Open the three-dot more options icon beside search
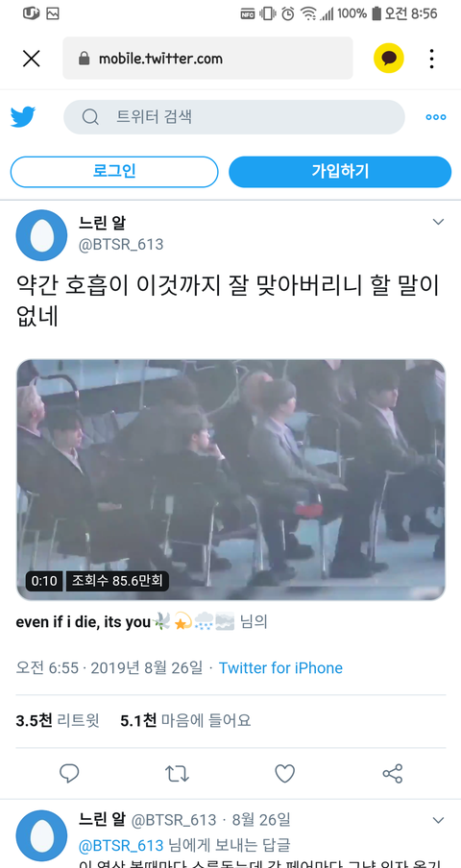The height and width of the screenshot is (868, 461). pos(435,117)
